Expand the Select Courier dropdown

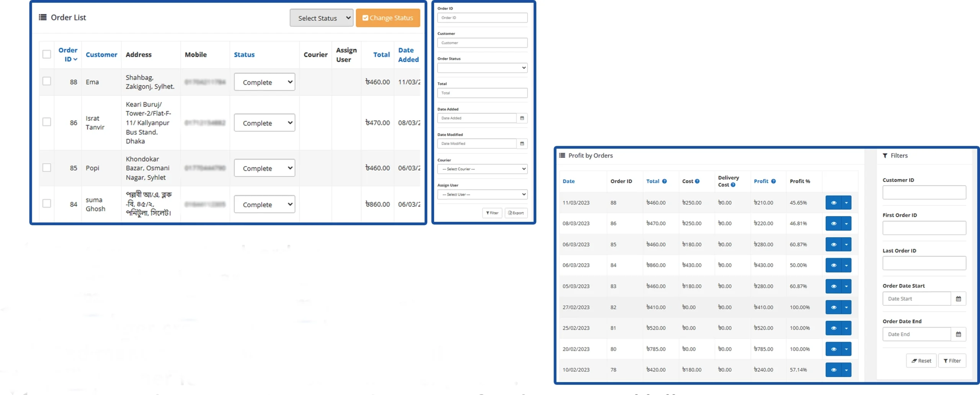[x=482, y=169]
